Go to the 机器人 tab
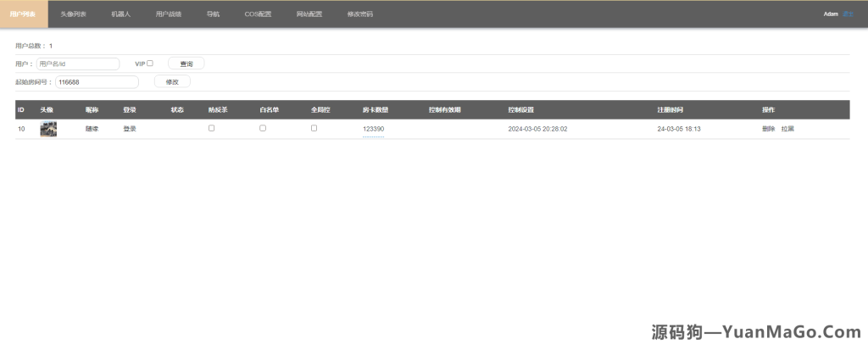868x350 pixels. 121,14
